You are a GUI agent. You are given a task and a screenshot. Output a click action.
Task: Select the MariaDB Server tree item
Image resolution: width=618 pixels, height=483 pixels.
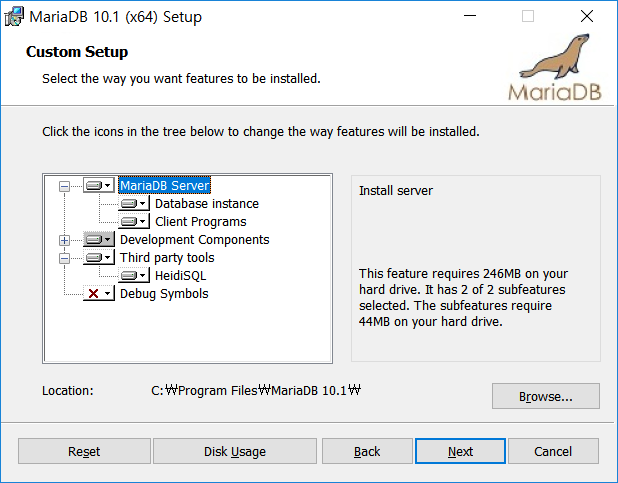tap(164, 185)
